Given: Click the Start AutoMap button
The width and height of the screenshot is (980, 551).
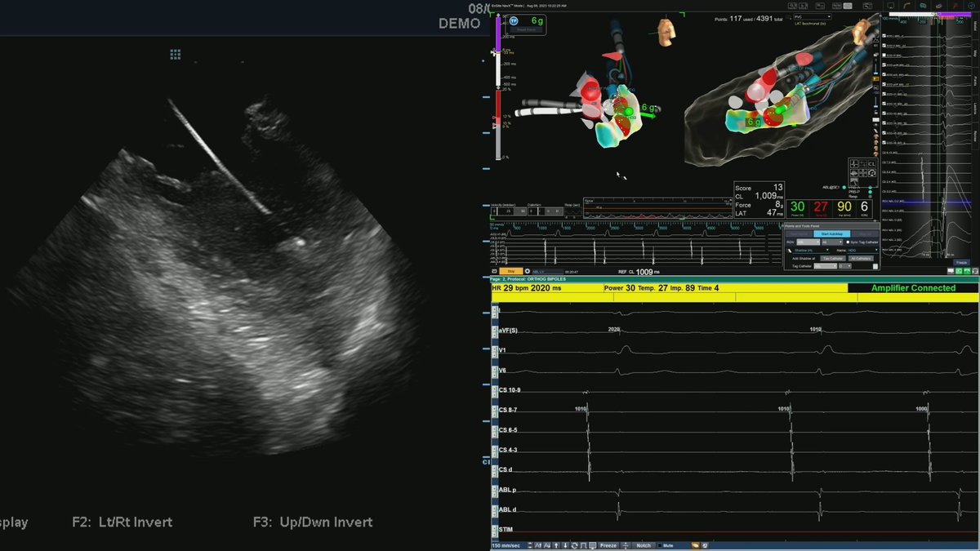Looking at the screenshot, I should (831, 233).
